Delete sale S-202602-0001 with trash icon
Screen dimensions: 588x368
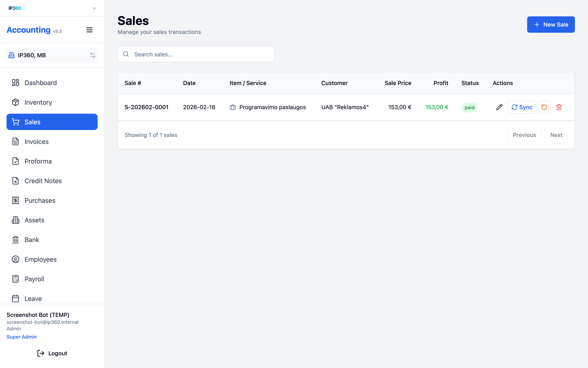(559, 107)
